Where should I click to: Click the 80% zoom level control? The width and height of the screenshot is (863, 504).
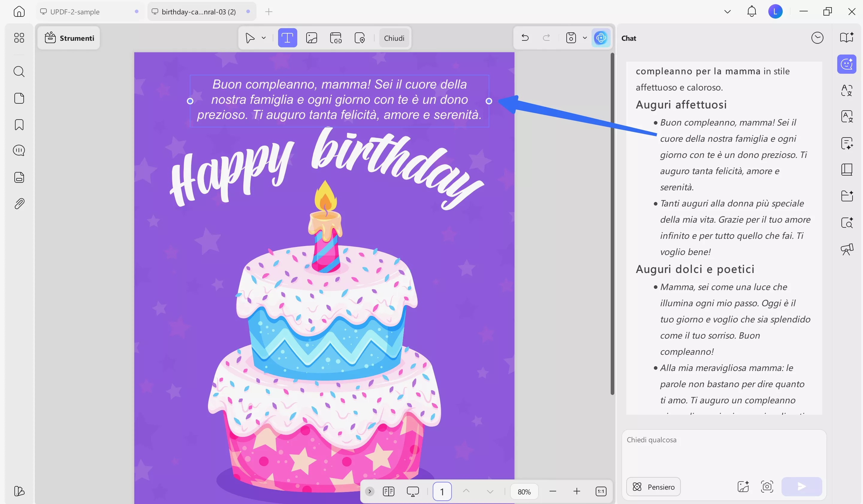[x=524, y=491]
